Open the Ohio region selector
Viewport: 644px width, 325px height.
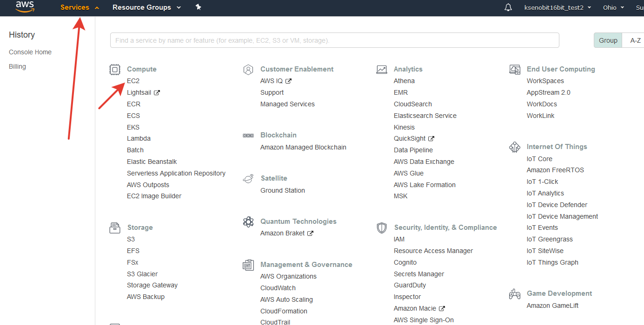tap(613, 7)
